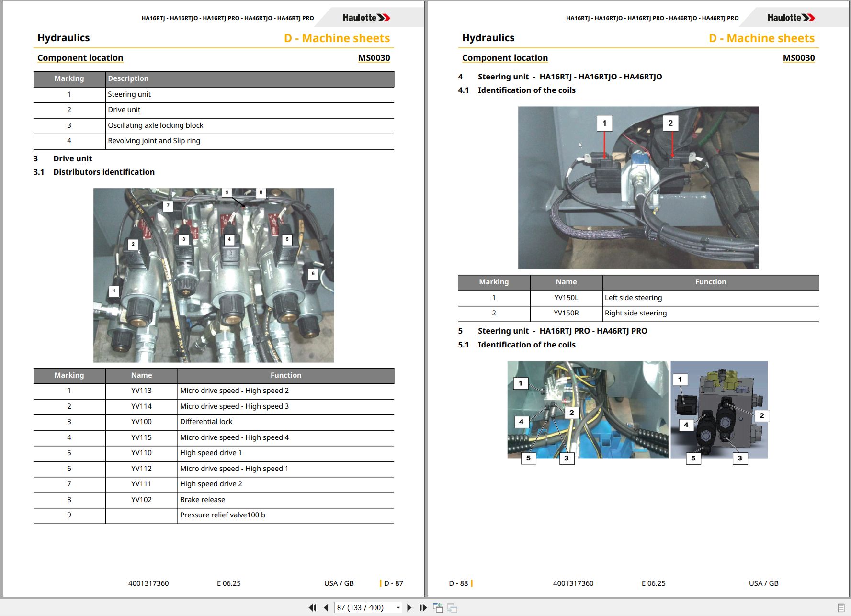Screen dimensions: 851x616
Task: Click the '5.1 Identification of the coils' heading
Action: pyautogui.click(x=517, y=345)
